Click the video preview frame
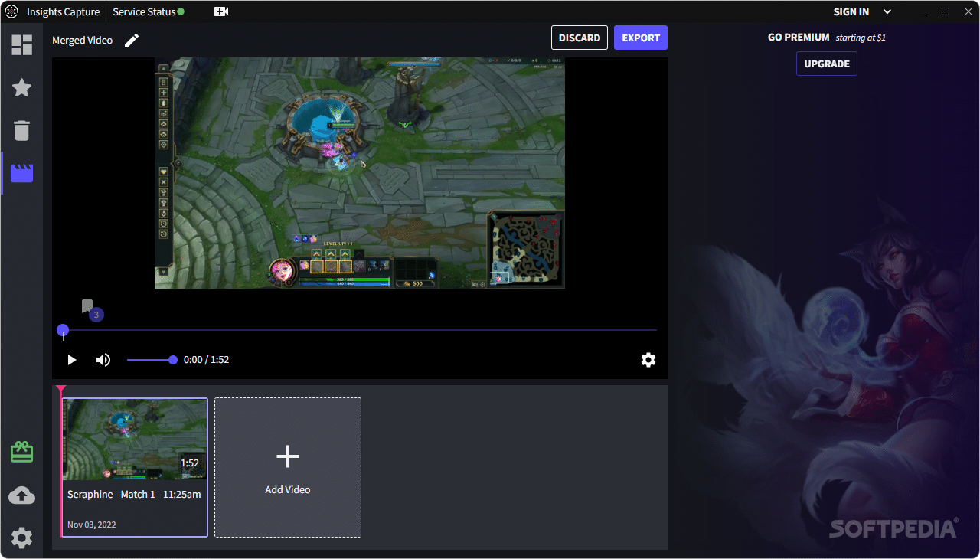 pos(360,173)
